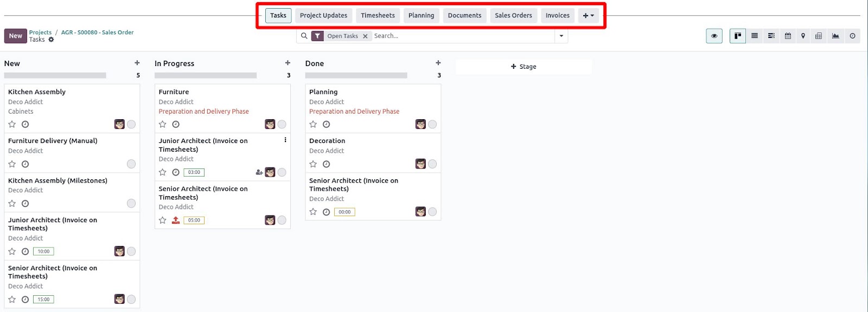Click clock icon on Furniture Delivery (Manual) card

point(25,164)
